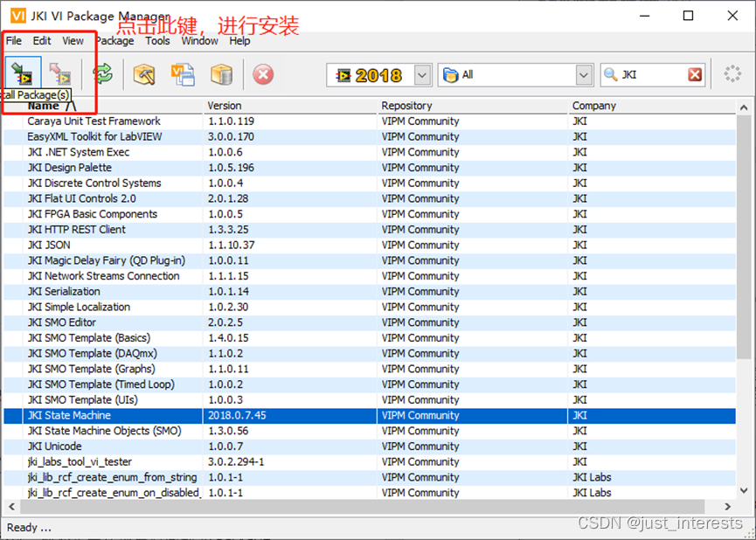The height and width of the screenshot is (540, 756).
Task: Select JKI Network Streams Connection
Action: point(370,276)
